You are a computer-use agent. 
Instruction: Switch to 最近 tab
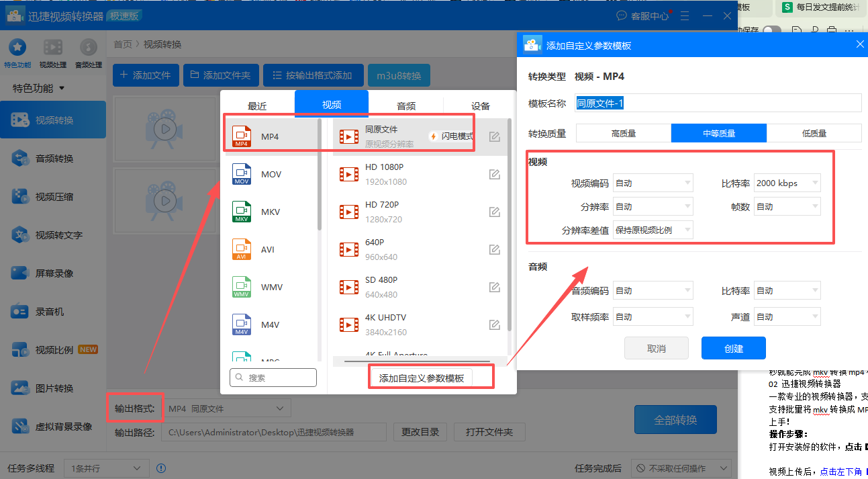(257, 105)
